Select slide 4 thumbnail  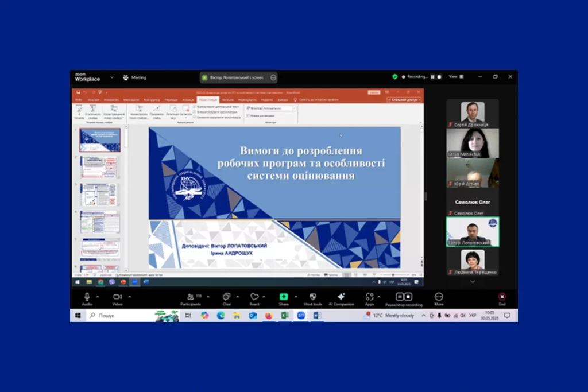[x=100, y=222]
